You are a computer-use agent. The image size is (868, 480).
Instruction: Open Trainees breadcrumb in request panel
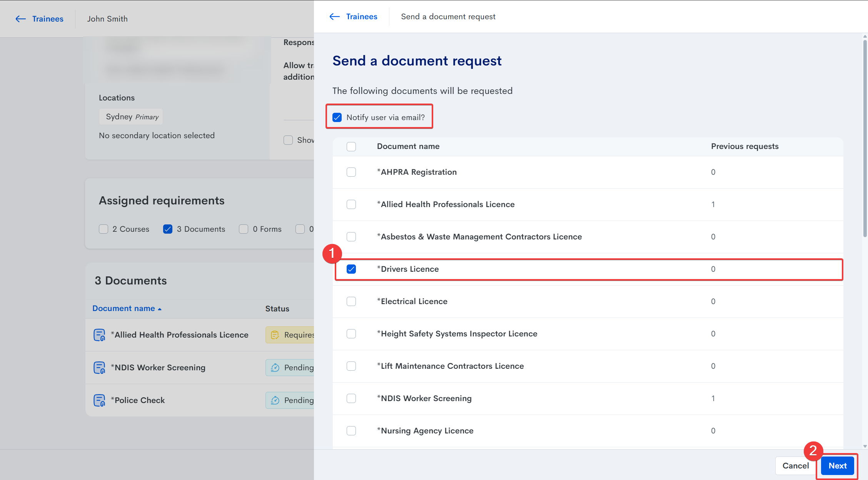(361, 17)
